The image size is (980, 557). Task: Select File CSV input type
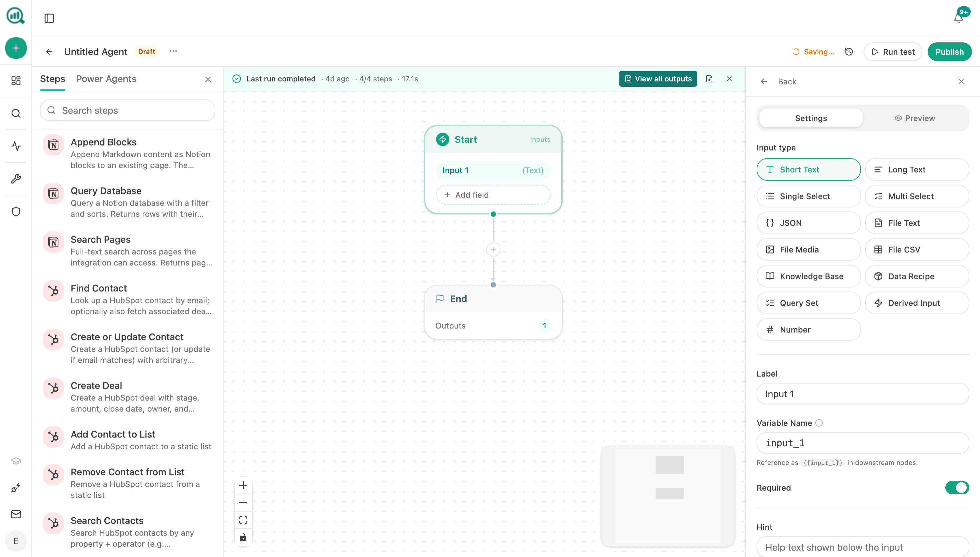917,250
